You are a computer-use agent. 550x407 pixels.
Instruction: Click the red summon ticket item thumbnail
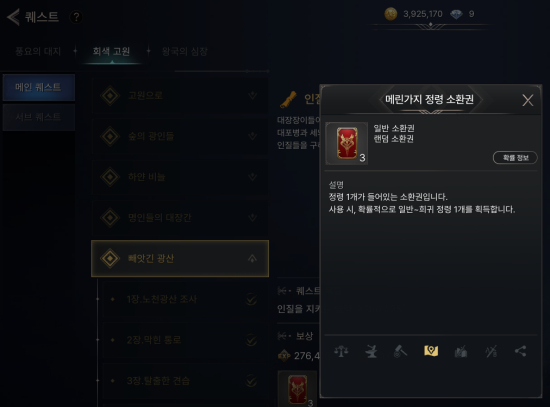pos(347,143)
